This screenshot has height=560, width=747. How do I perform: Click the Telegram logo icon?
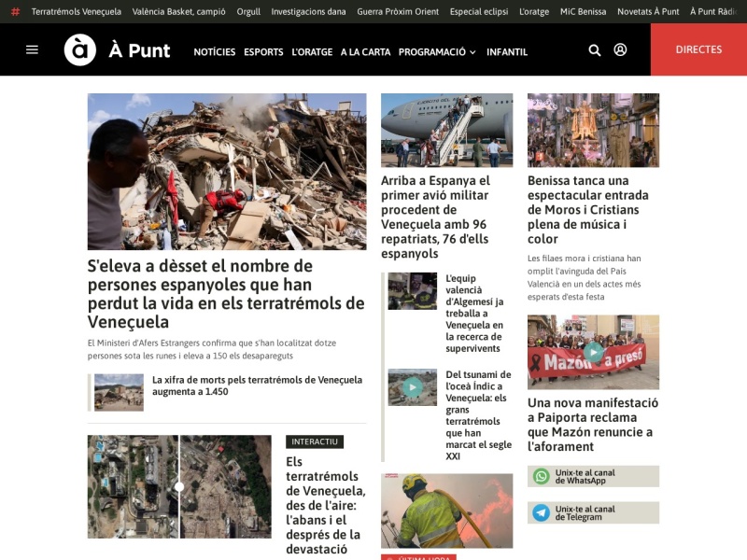(x=542, y=512)
